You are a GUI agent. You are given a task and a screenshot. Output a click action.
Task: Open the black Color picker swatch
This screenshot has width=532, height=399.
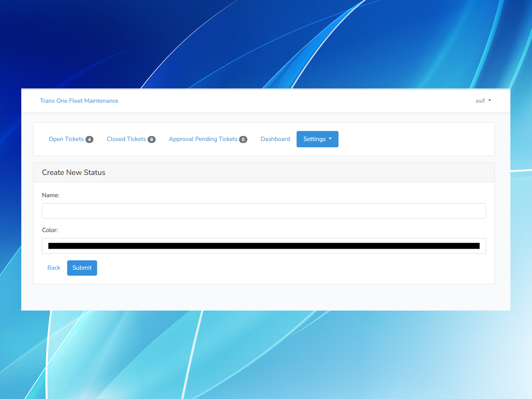point(264,246)
